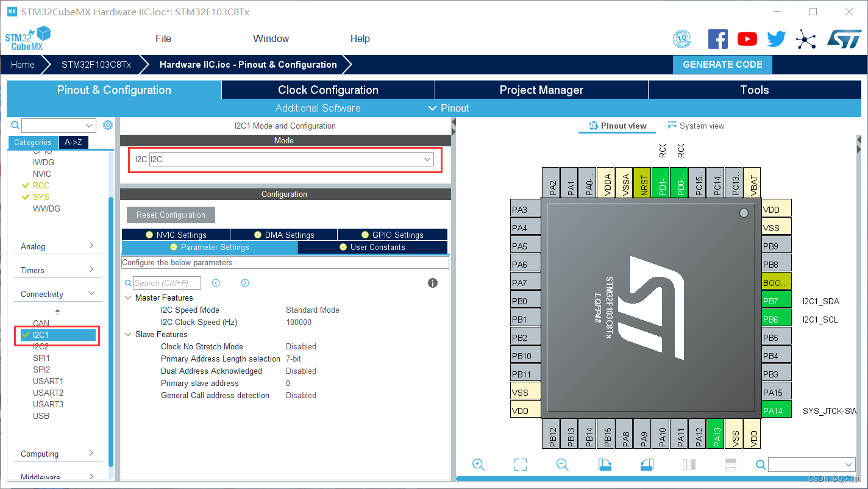Click the zoom in magnifier icon
The height and width of the screenshot is (489, 868).
click(x=478, y=465)
